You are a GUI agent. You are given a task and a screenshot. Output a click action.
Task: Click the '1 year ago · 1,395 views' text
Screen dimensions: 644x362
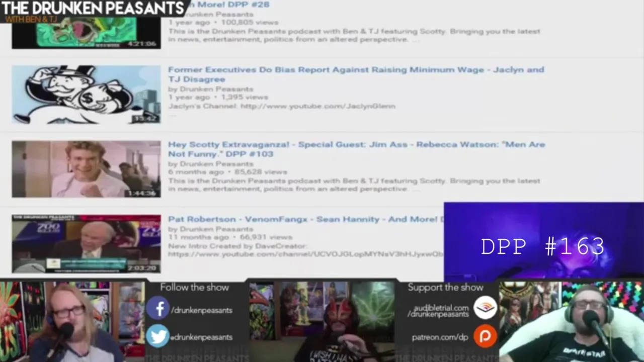pyautogui.click(x=218, y=97)
